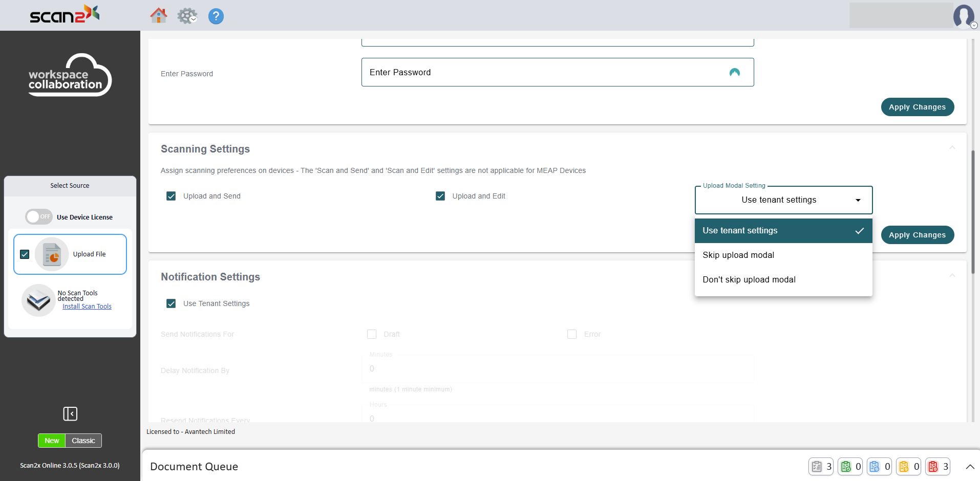This screenshot has width=980, height=481.
Task: Show green completed documents in queue
Action: click(850, 466)
